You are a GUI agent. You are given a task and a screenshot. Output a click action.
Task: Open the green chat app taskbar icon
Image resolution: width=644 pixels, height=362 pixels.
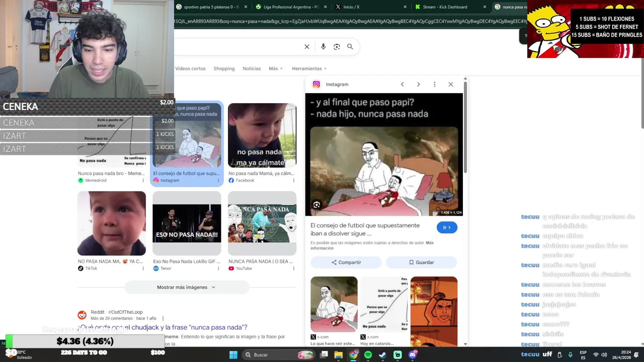click(x=397, y=355)
